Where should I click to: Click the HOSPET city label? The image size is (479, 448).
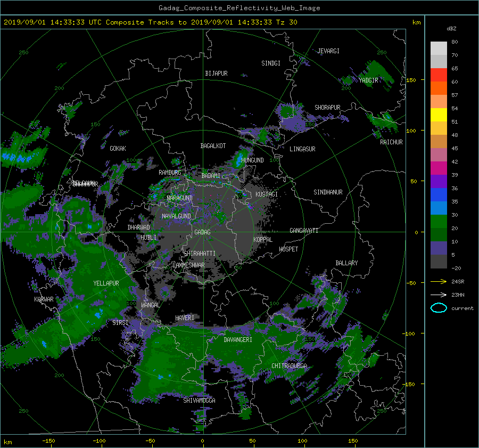(288, 249)
